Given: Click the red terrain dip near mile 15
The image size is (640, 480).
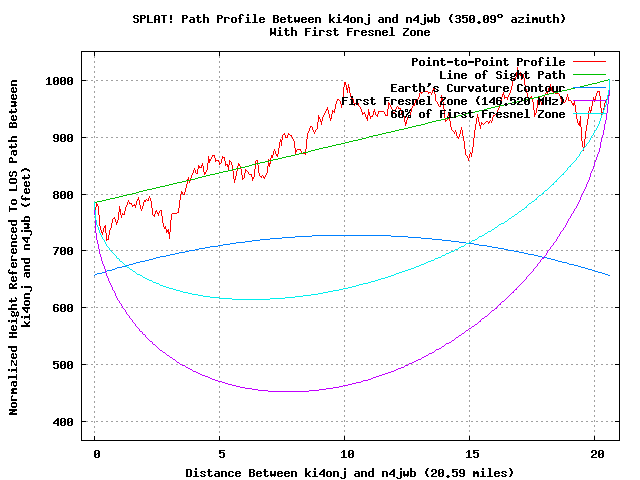Looking at the screenshot, I should [x=469, y=158].
